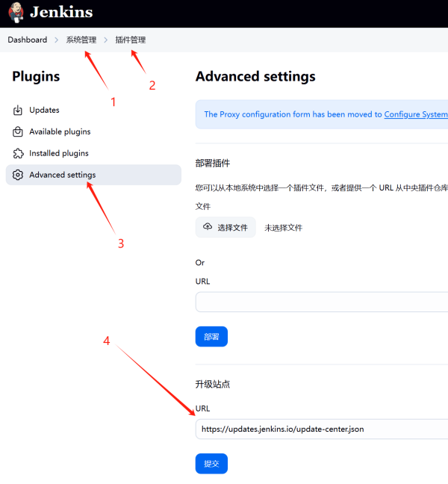Click the Jenkins title text in header
This screenshot has height=484, width=448.
(61, 12)
